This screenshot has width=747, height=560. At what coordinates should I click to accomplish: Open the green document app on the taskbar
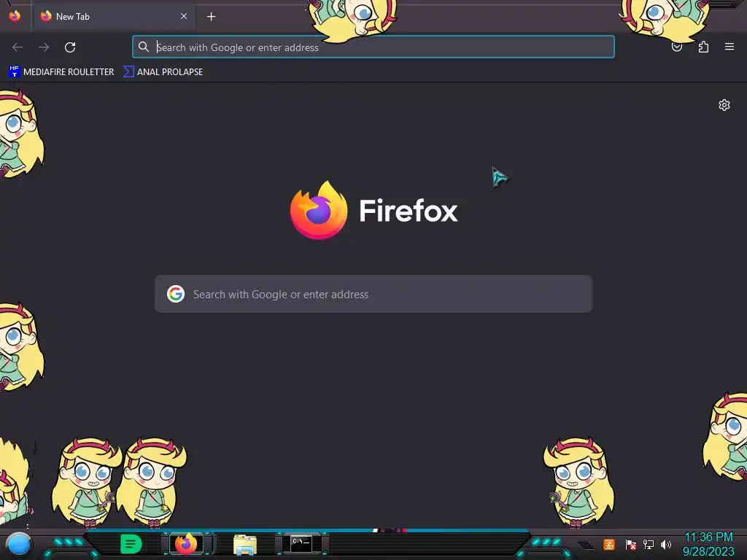(x=131, y=544)
